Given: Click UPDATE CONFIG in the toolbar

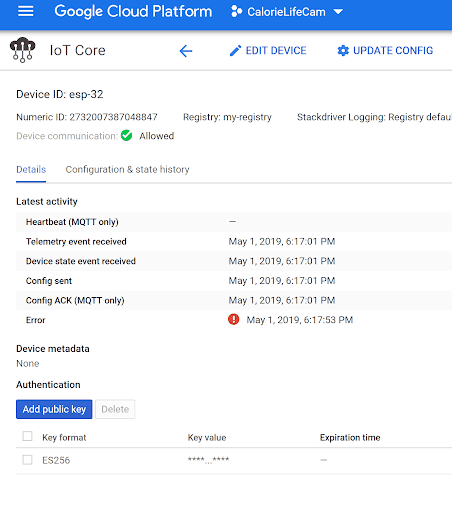Looking at the screenshot, I should point(393,51).
